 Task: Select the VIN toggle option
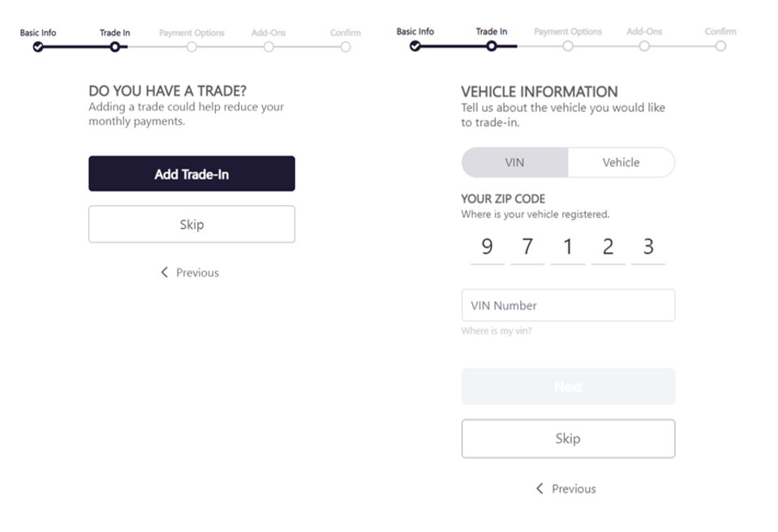tap(514, 162)
